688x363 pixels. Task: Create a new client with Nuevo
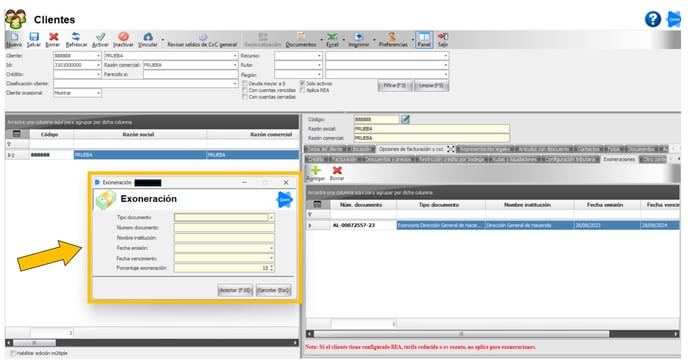tap(14, 40)
